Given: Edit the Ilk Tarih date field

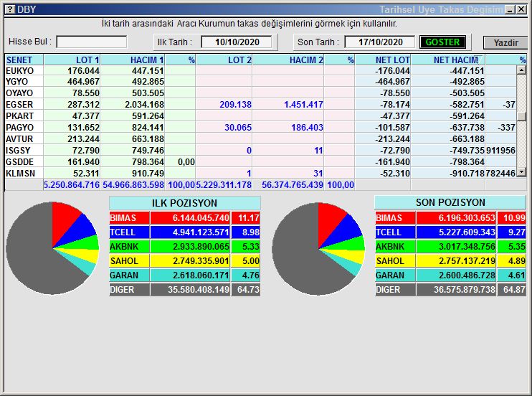Looking at the screenshot, I should (x=237, y=42).
